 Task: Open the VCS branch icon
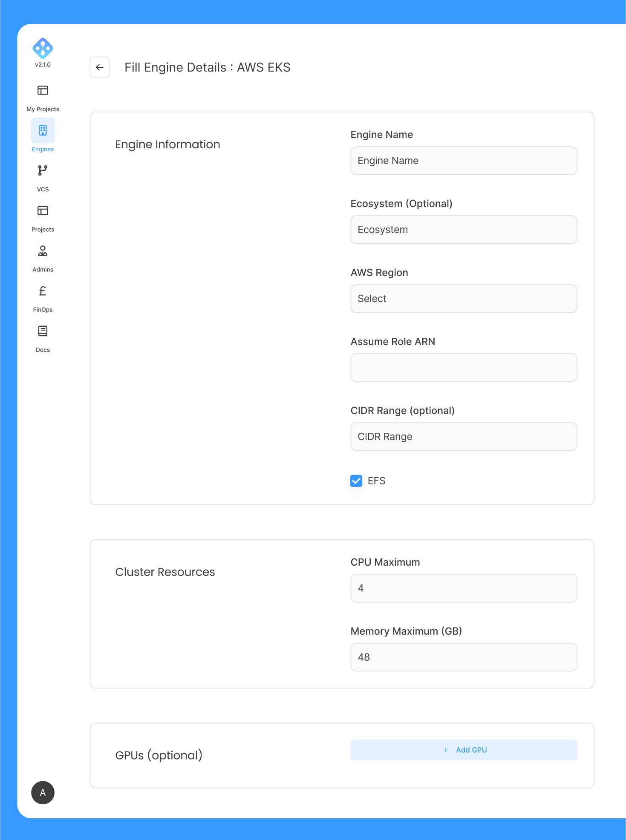point(43,170)
